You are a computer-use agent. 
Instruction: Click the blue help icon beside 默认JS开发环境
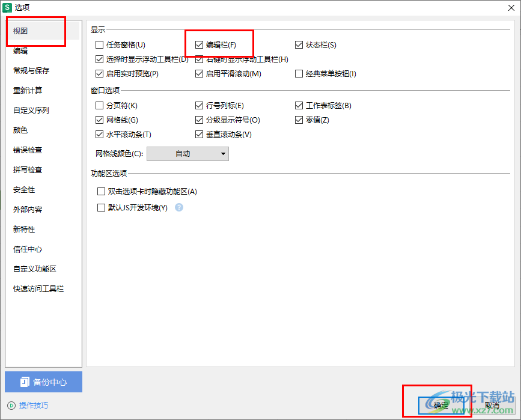[x=179, y=207]
